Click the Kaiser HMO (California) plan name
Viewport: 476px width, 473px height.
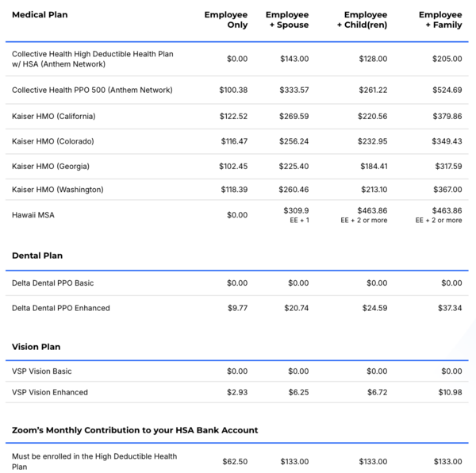(54, 117)
